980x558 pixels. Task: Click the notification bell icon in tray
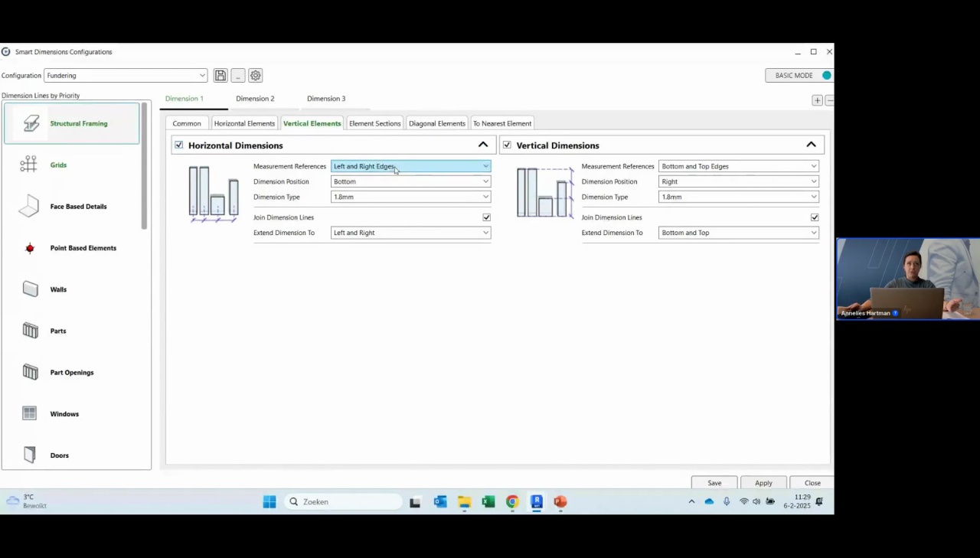click(819, 502)
